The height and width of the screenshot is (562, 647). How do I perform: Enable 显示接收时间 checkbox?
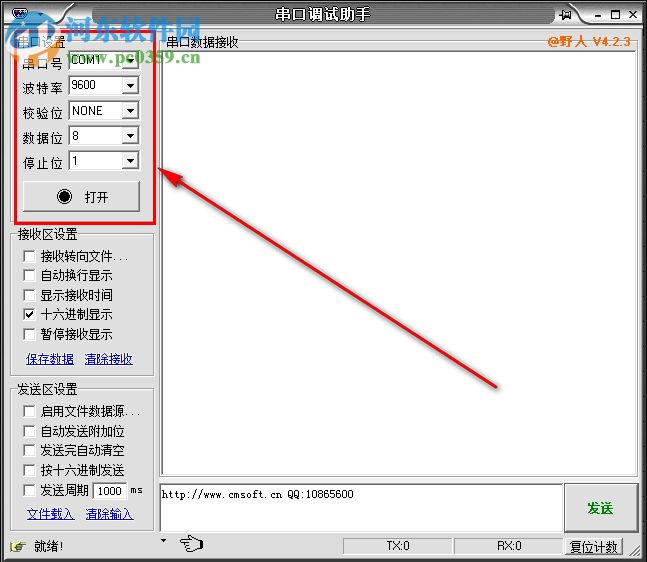coord(29,295)
